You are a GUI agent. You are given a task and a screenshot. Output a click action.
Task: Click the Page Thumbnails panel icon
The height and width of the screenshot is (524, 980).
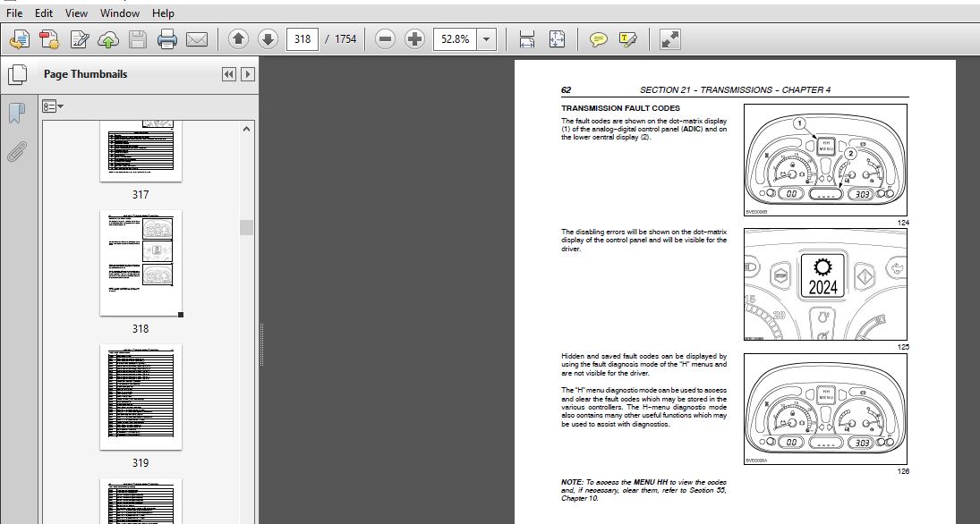17,74
